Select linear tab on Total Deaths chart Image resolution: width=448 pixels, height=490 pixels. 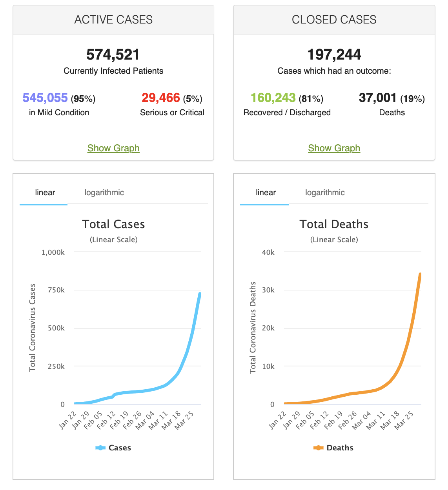[x=266, y=192]
